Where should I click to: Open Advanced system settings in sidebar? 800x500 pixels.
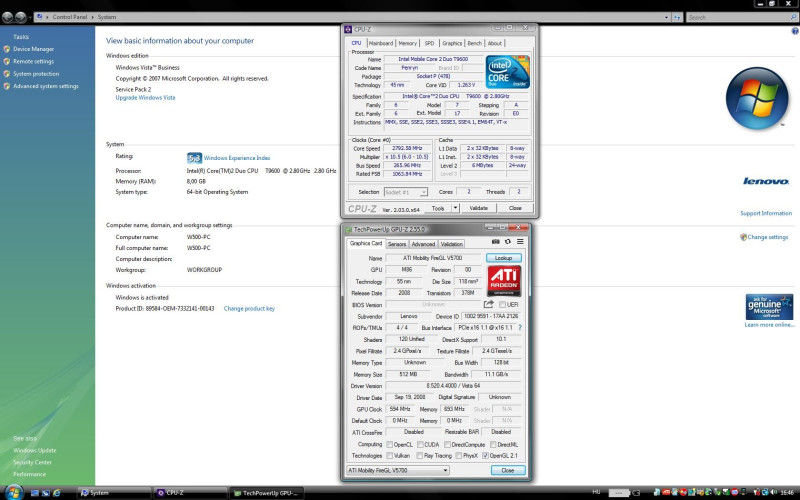(x=46, y=86)
